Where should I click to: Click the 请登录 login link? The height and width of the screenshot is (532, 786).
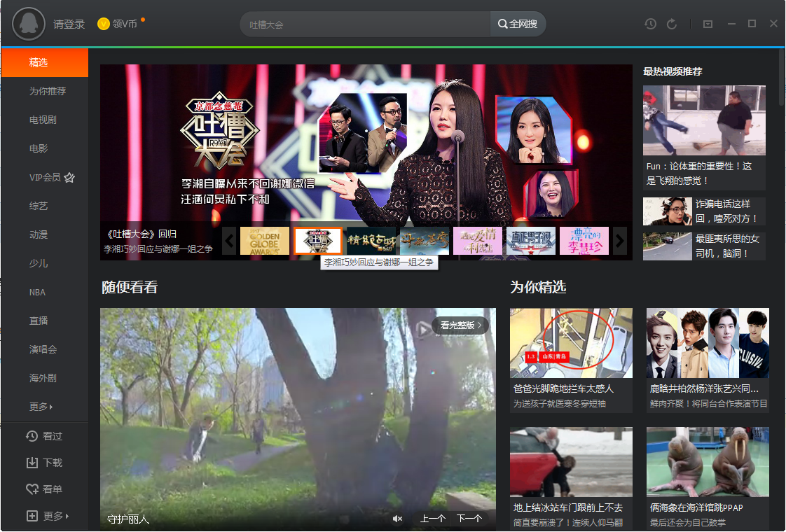coord(69,24)
